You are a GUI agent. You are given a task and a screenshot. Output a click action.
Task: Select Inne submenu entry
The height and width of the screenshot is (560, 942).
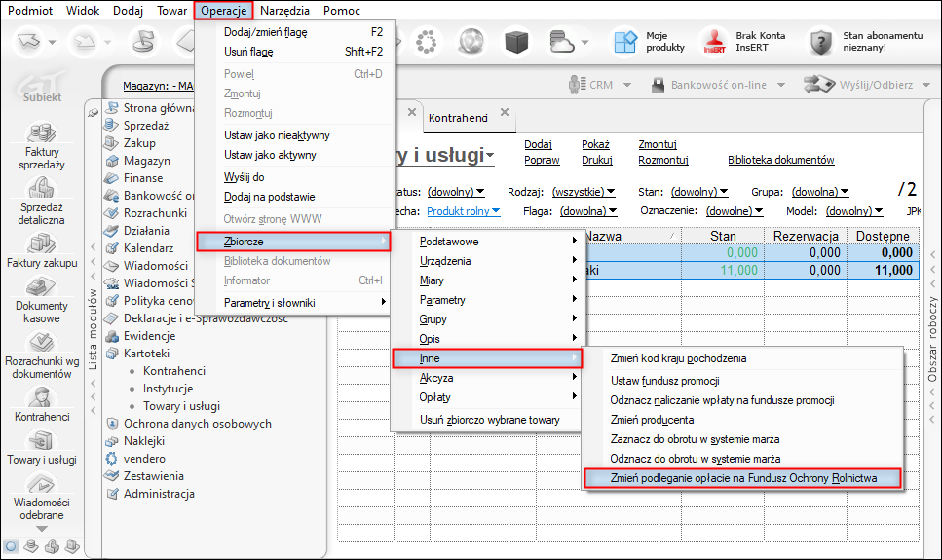(487, 358)
